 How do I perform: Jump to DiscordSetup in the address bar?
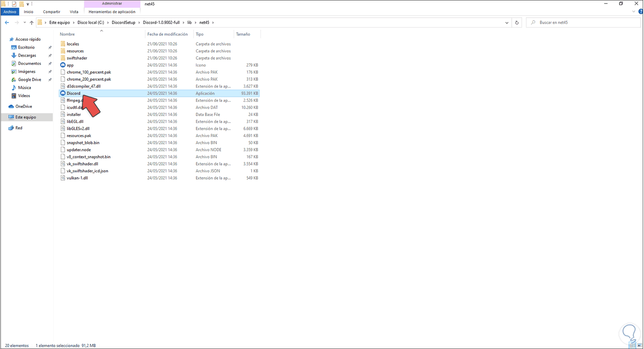click(124, 22)
